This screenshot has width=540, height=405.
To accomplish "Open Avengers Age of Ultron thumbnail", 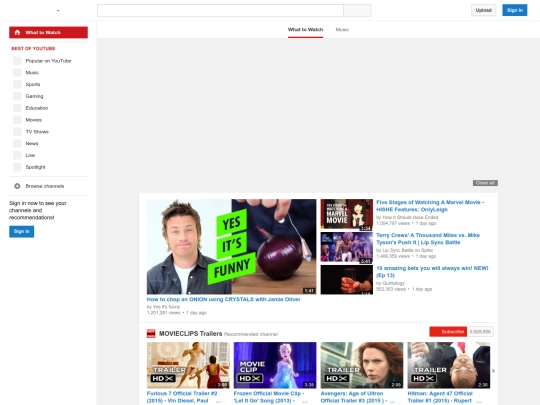I will [x=362, y=365].
